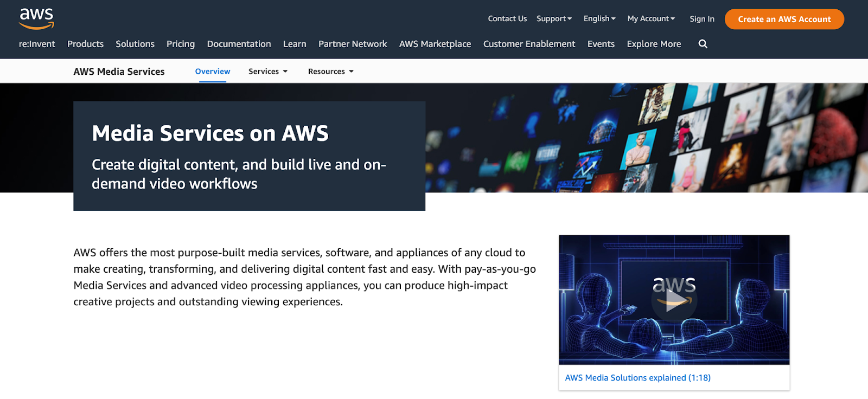Open AWS Media Solutions explained link
The width and height of the screenshot is (868, 399).
637,378
